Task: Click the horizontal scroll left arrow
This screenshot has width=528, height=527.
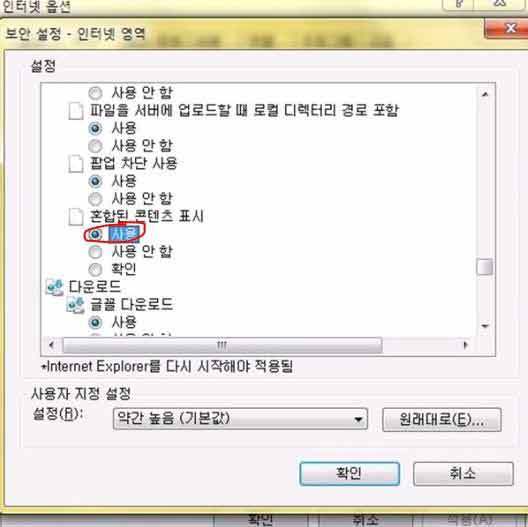Action: point(51,345)
